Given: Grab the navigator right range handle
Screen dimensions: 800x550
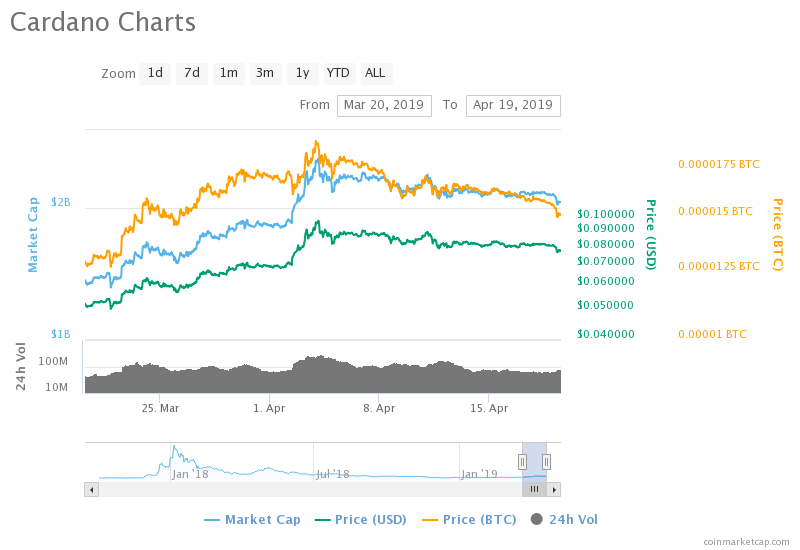Looking at the screenshot, I should click(546, 462).
